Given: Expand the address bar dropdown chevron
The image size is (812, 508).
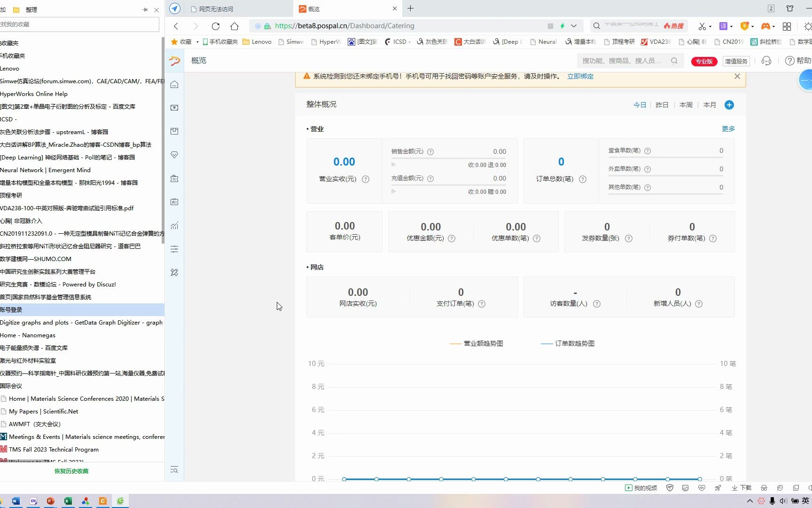Looking at the screenshot, I should point(574,26).
